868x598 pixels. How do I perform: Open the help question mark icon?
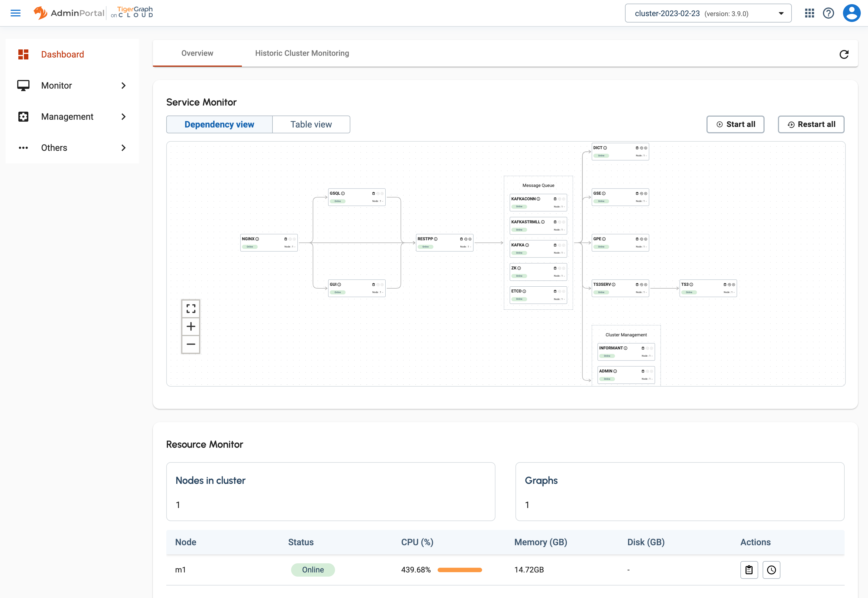pos(829,13)
